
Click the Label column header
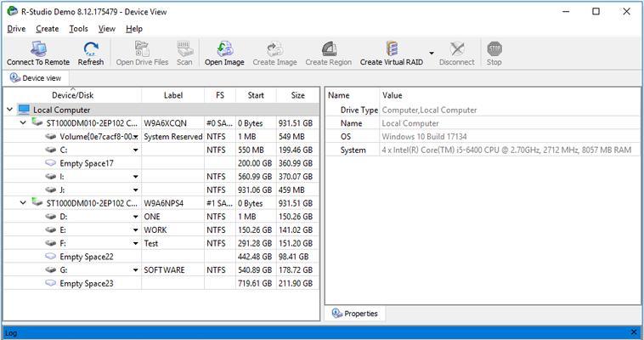pyautogui.click(x=173, y=95)
